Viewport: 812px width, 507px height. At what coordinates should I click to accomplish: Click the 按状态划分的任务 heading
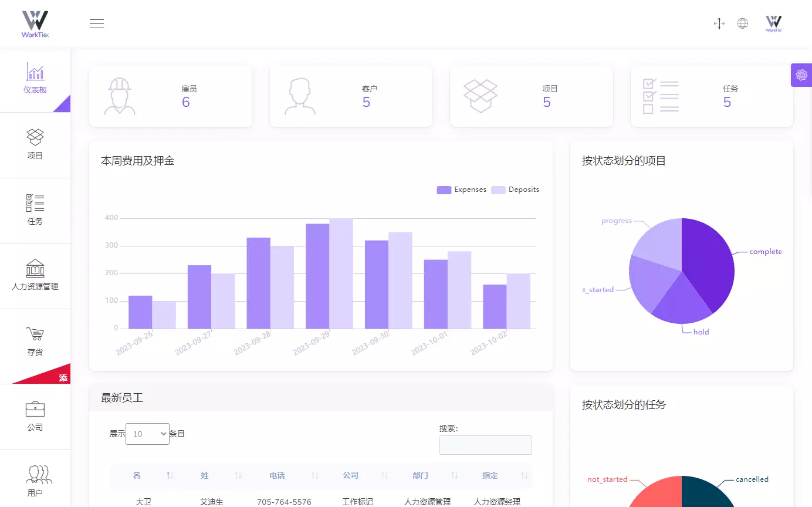(624, 404)
